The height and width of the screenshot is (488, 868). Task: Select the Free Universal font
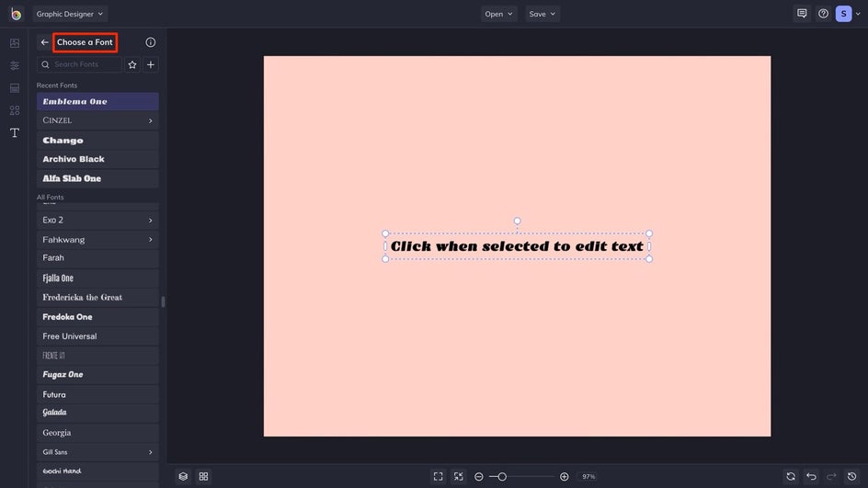pyautogui.click(x=97, y=335)
